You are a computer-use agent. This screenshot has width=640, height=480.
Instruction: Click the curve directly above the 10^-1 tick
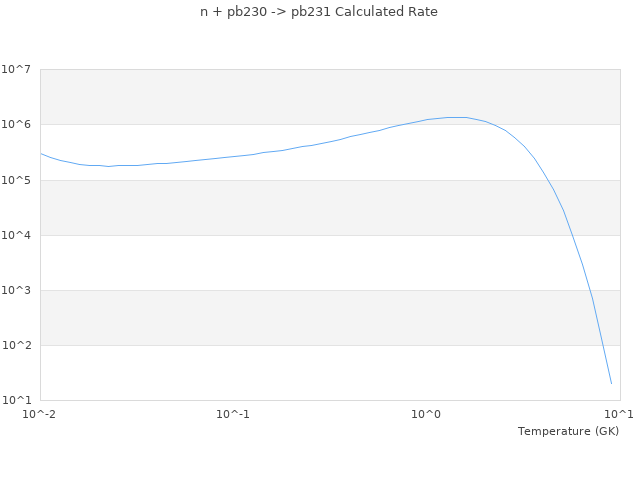pyautogui.click(x=233, y=156)
